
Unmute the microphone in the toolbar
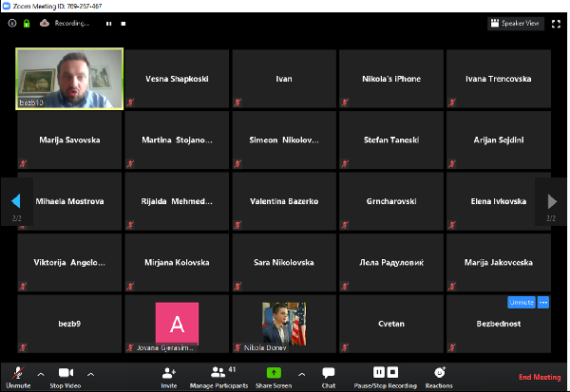[18, 373]
